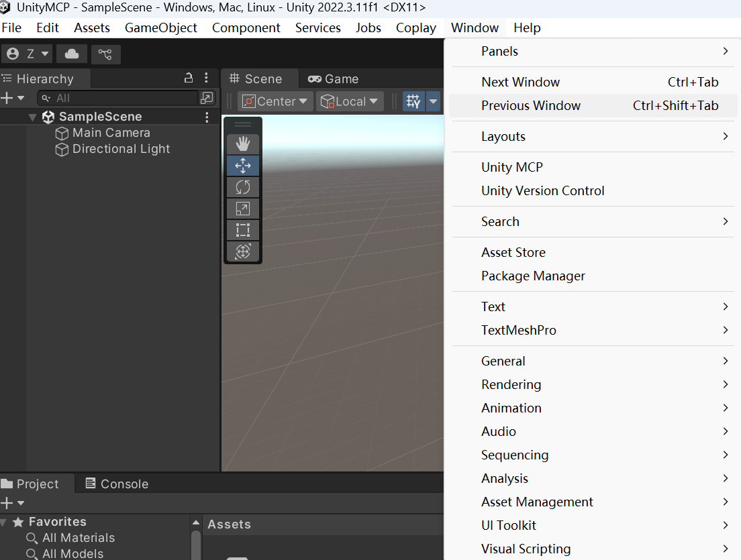Select the Rect tool
Viewport: 741px width, 560px height.
[243, 230]
